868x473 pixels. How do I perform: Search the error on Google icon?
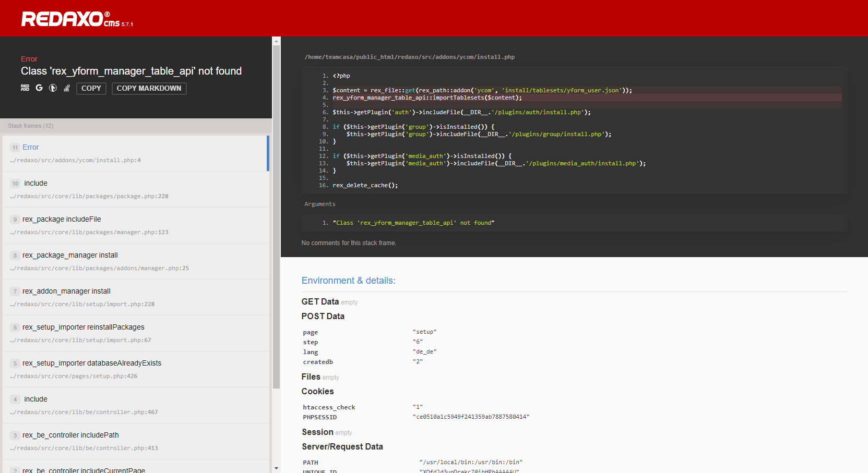(39, 88)
